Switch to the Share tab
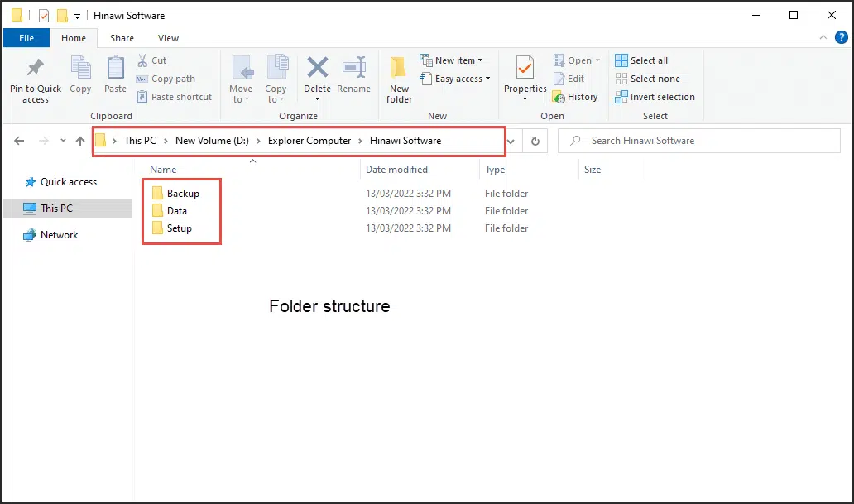854x504 pixels. click(x=122, y=38)
